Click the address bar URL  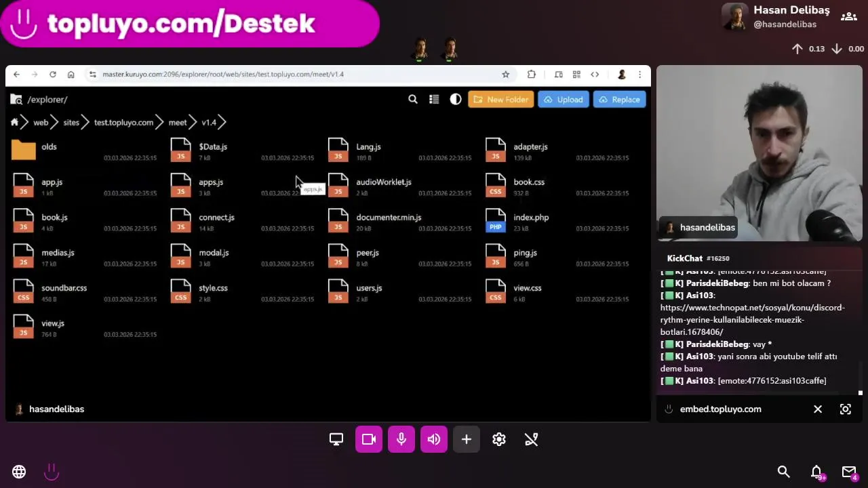click(x=223, y=75)
